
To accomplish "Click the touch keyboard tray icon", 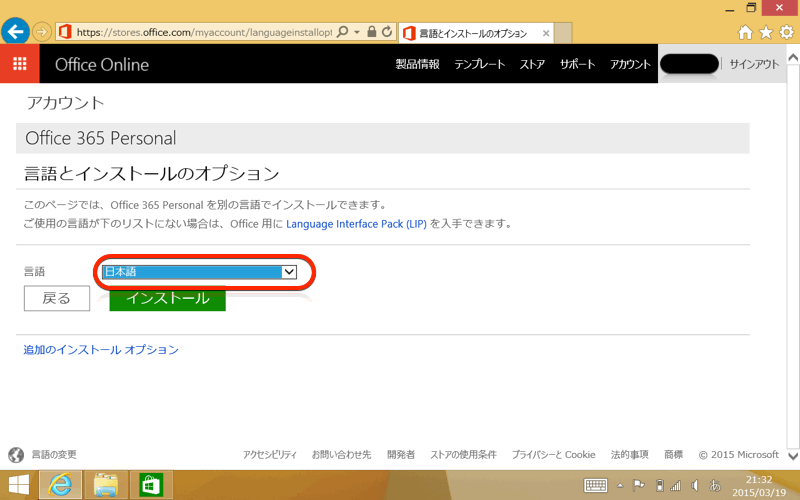I will point(595,485).
